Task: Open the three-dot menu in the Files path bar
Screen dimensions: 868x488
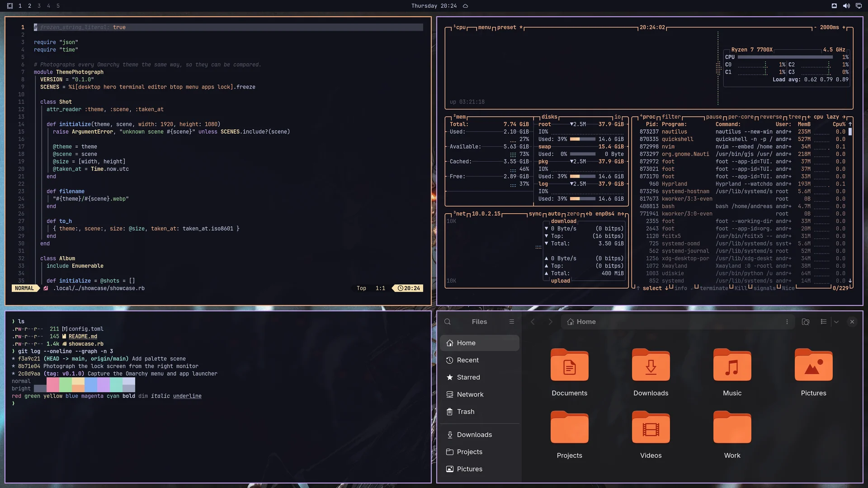Action: click(787, 322)
